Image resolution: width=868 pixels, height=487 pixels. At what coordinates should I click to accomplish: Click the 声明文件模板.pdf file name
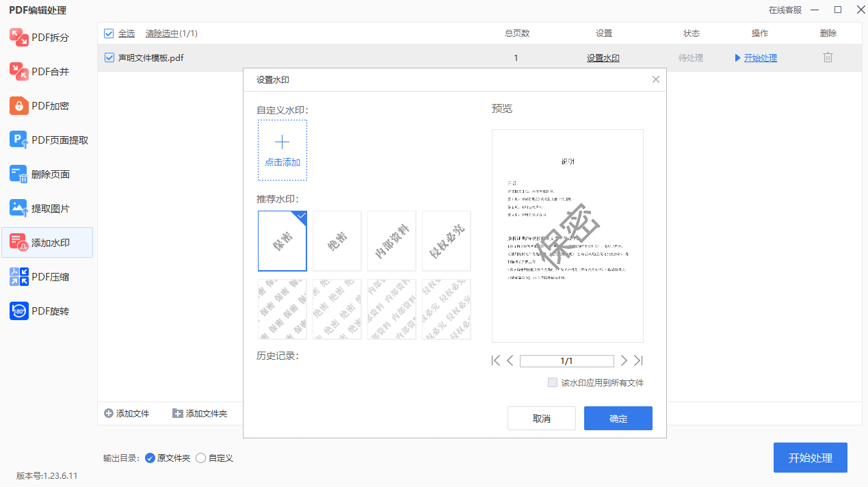[151, 58]
